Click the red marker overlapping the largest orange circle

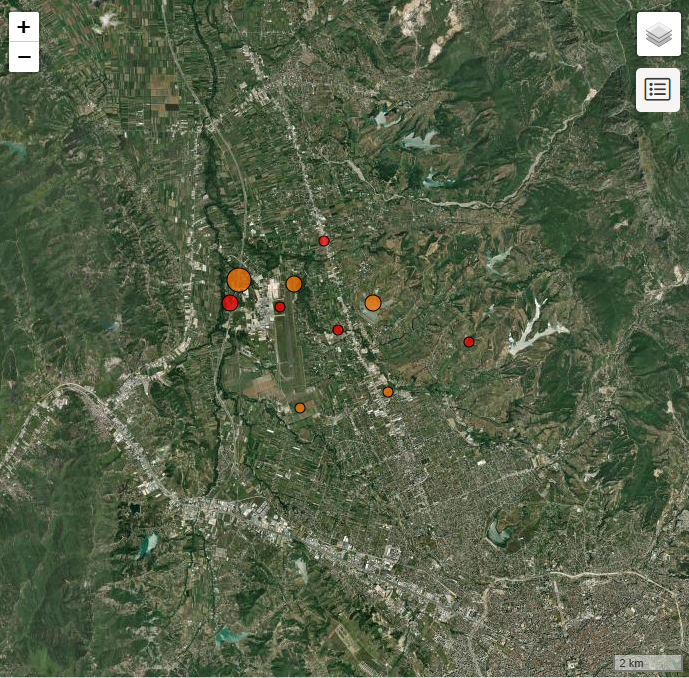point(229,303)
